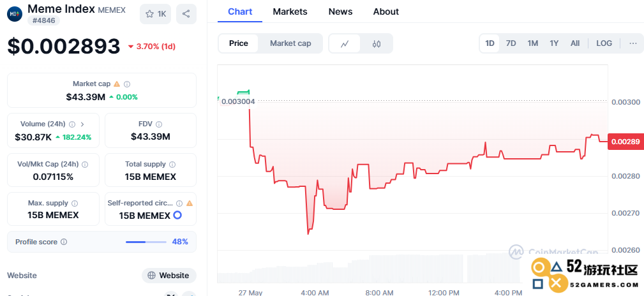
Task: Open Max. supply info icon
Action: point(75,204)
